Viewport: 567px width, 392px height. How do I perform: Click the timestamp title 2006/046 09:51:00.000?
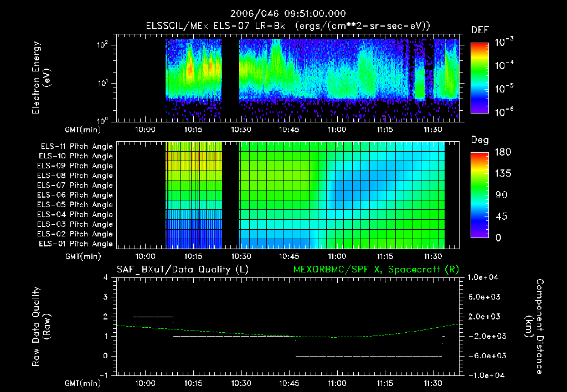[288, 14]
